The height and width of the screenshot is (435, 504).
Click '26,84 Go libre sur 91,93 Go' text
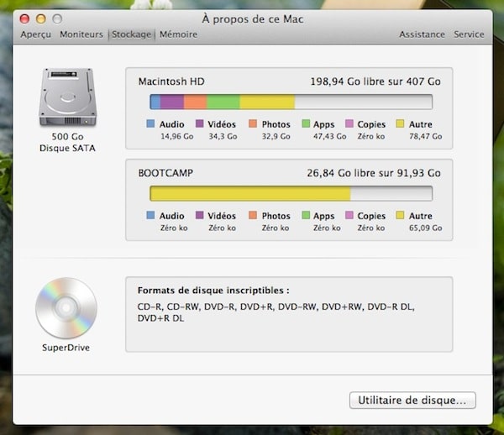[374, 173]
